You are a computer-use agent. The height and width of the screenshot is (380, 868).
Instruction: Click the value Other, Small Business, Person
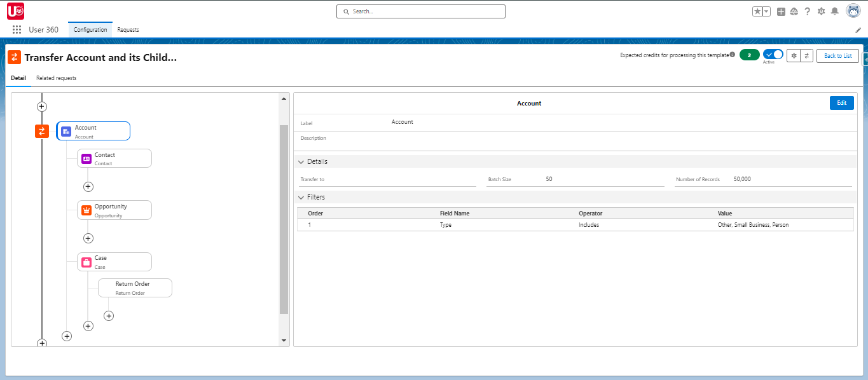pos(754,225)
